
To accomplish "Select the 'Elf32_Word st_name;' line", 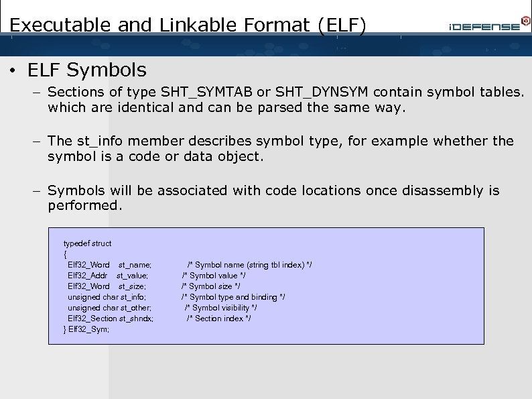I will point(109,265).
